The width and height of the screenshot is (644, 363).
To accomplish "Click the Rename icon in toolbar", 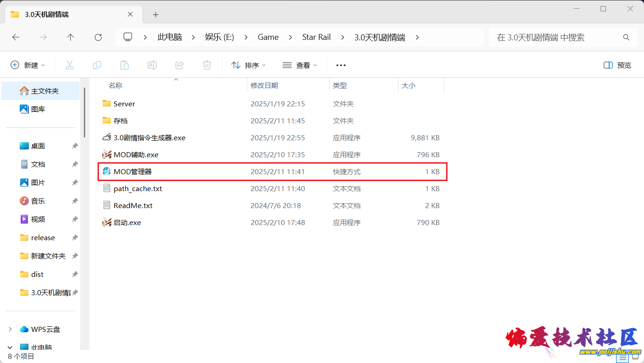I will pyautogui.click(x=152, y=65).
